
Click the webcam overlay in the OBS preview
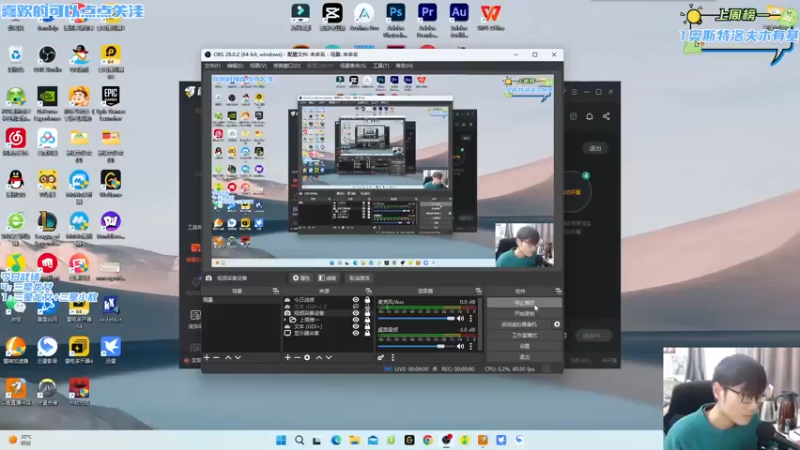[x=524, y=245]
